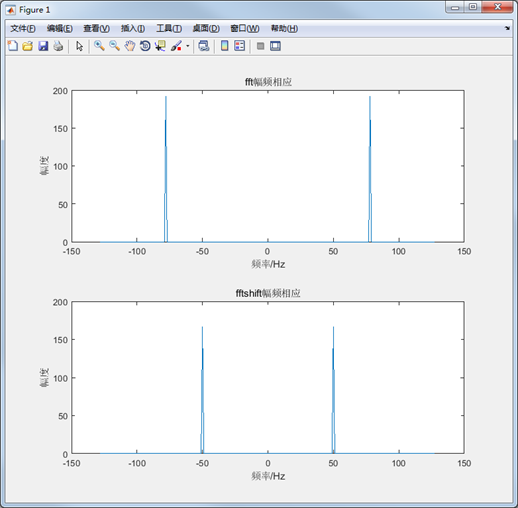Open the 文件(F) menu
The height and width of the screenshot is (508, 518).
pos(23,28)
